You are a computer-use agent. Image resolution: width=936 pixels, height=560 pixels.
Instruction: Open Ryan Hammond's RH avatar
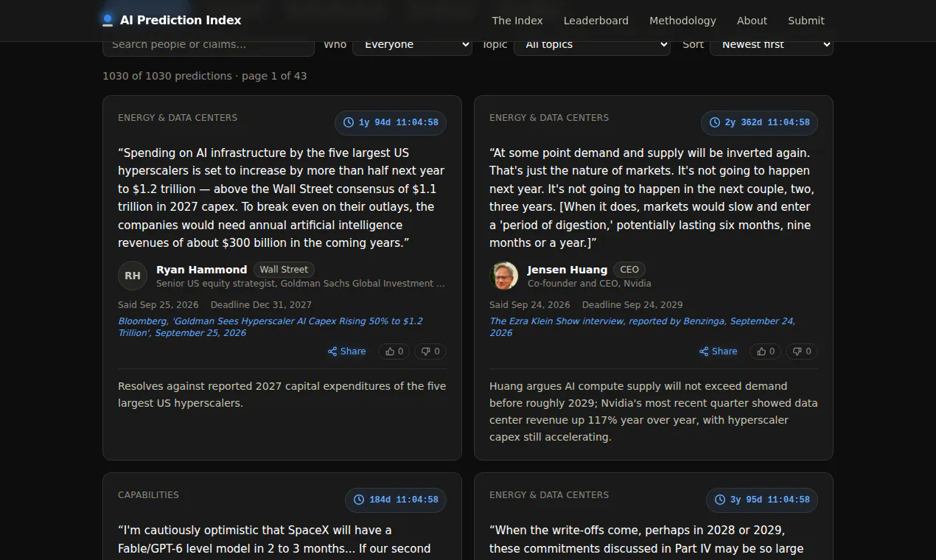(x=133, y=276)
